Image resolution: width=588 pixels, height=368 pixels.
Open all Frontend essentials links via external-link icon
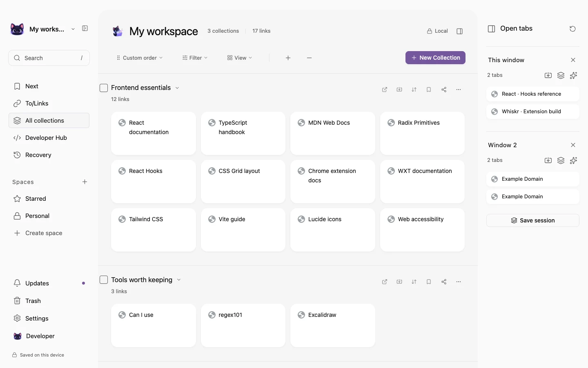(x=385, y=90)
